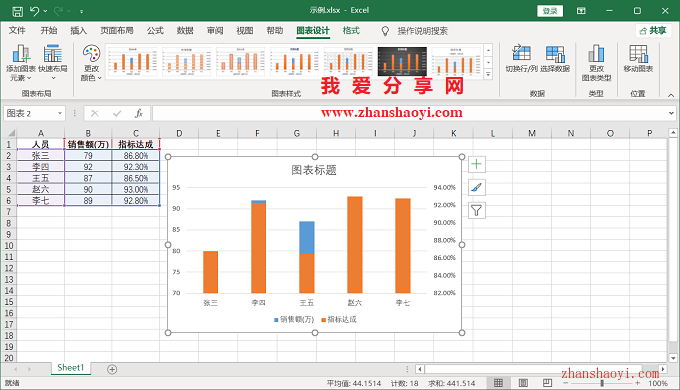Select the dark background chart style thumbnail
The height and width of the screenshot is (390, 680).
tap(402, 62)
